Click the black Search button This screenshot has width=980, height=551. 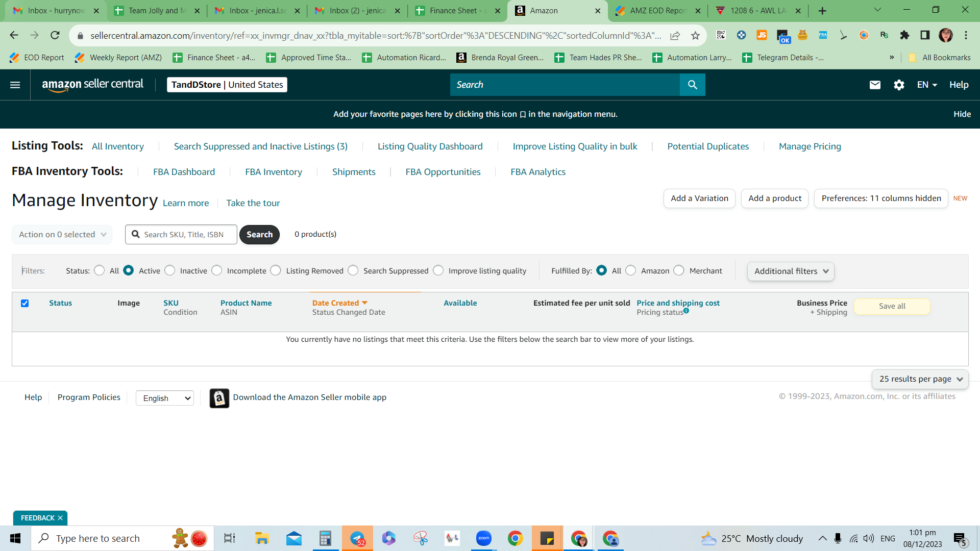point(259,235)
